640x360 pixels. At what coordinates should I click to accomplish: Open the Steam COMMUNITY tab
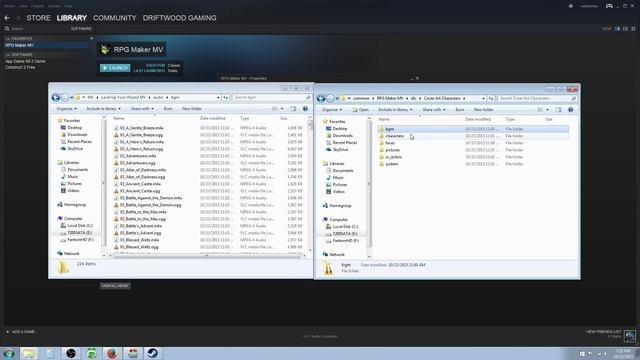click(x=115, y=18)
